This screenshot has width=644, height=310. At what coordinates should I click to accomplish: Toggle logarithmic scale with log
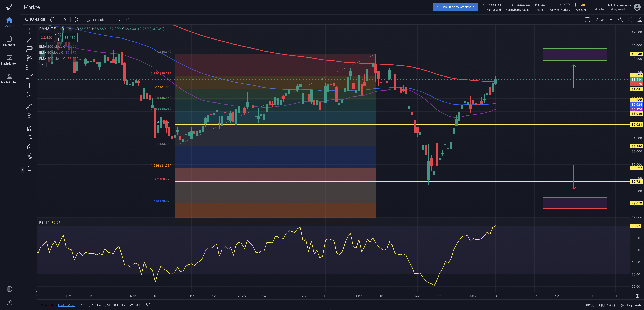[629, 305]
